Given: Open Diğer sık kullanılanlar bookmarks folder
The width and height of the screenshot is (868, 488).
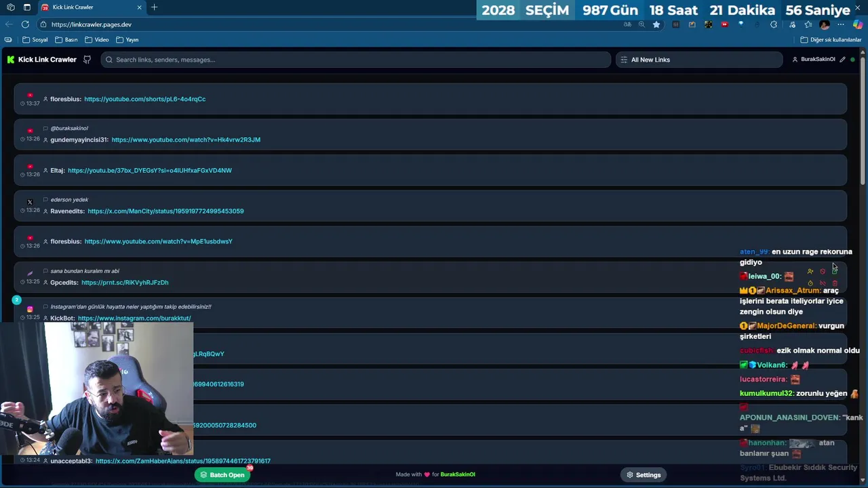Looking at the screenshot, I should click(831, 40).
